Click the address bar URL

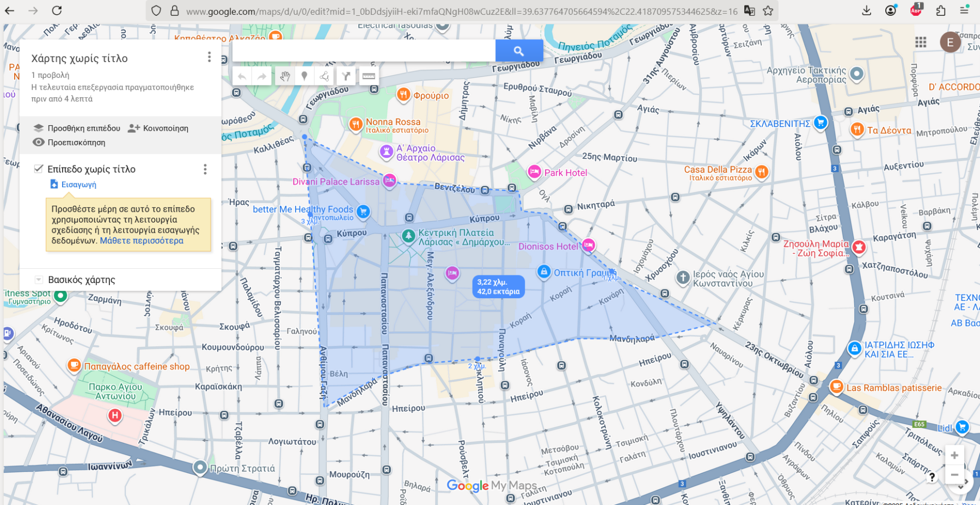pyautogui.click(x=462, y=11)
